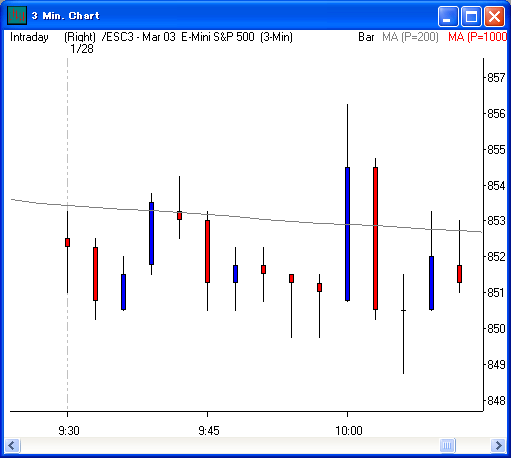
Task: Click the 857 price axis label
Action: click(496, 78)
